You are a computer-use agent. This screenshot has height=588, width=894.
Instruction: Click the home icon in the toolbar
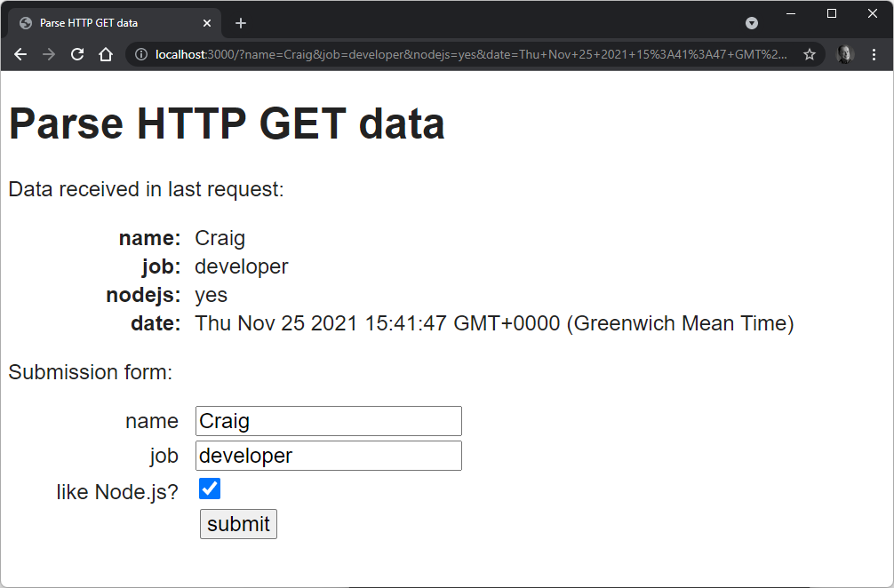coord(106,54)
